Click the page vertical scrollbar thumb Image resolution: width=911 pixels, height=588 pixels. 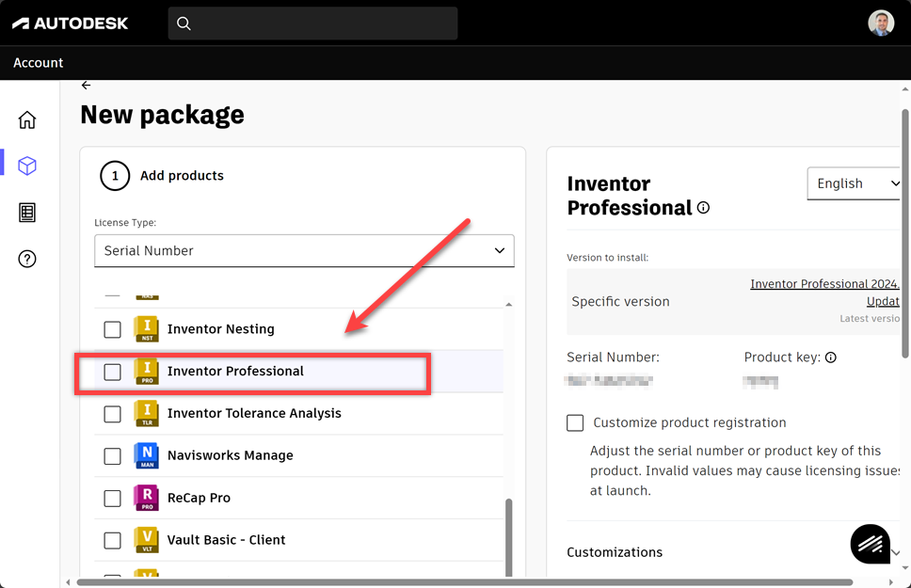(x=905, y=232)
